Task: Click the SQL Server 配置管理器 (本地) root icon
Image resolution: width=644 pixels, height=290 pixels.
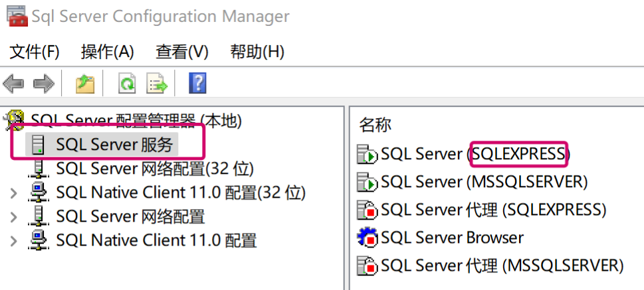Action: coord(13,120)
